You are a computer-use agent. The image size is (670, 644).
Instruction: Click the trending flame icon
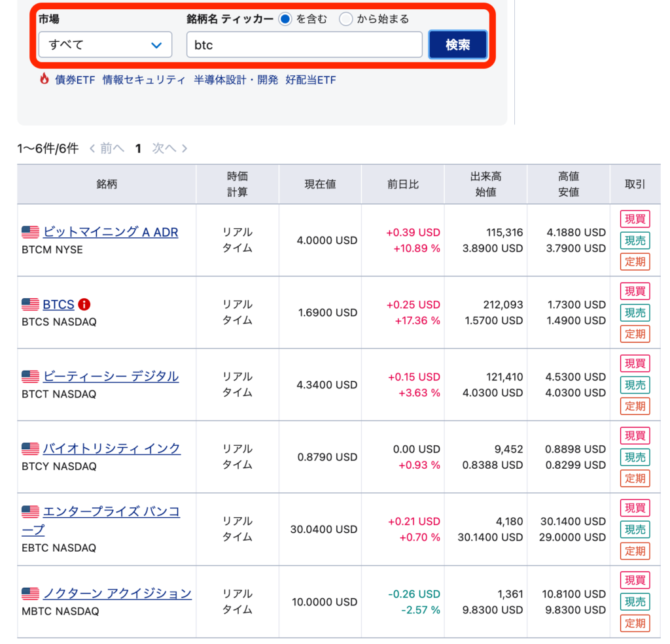[44, 79]
